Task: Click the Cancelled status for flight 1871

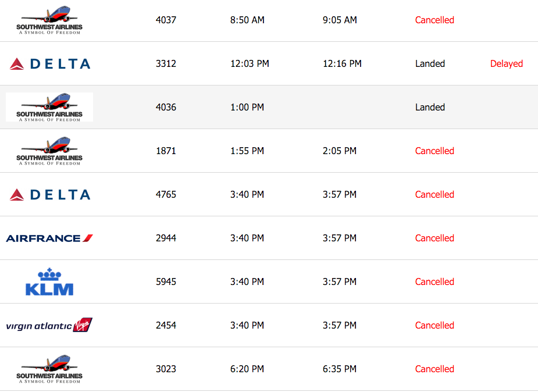Action: click(434, 151)
